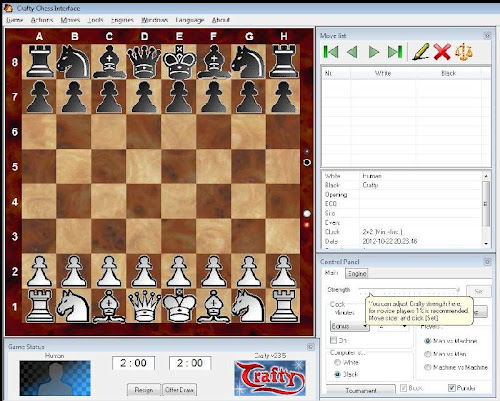Click the Tournament button

[361, 390]
